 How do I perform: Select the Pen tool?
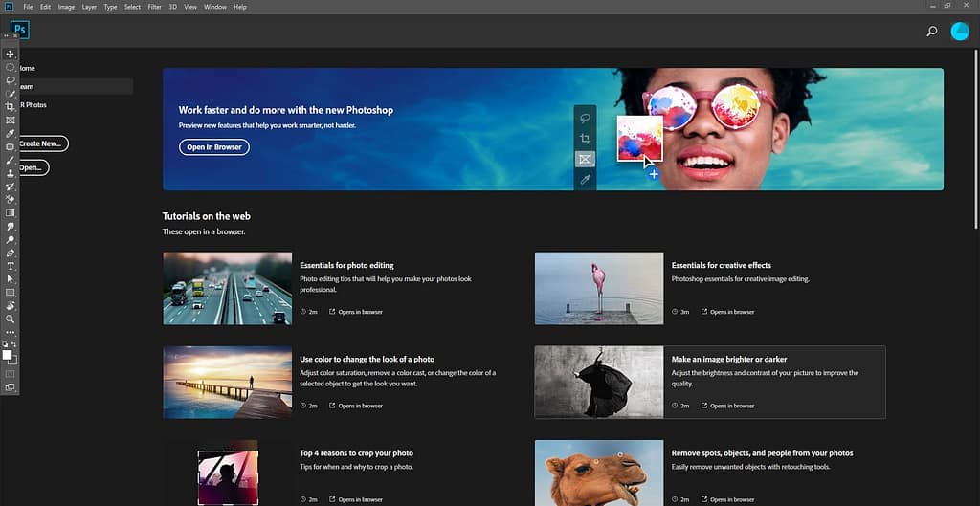coord(10,253)
